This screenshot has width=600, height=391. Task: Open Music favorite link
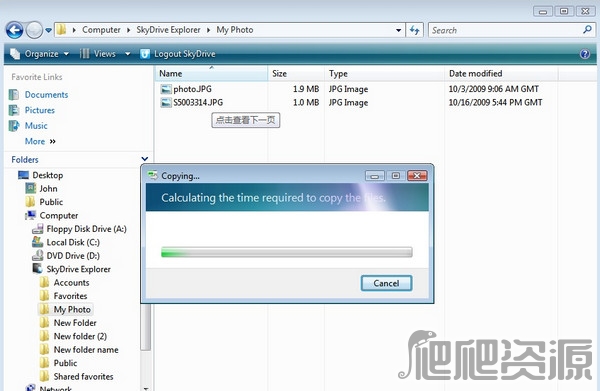[x=36, y=126]
